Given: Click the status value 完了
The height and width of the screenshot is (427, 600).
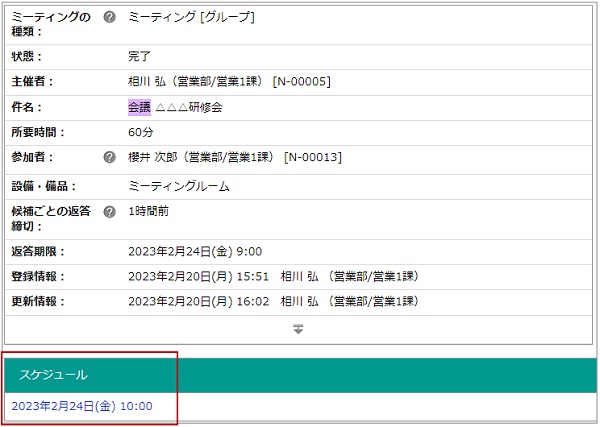Looking at the screenshot, I should click(139, 57).
